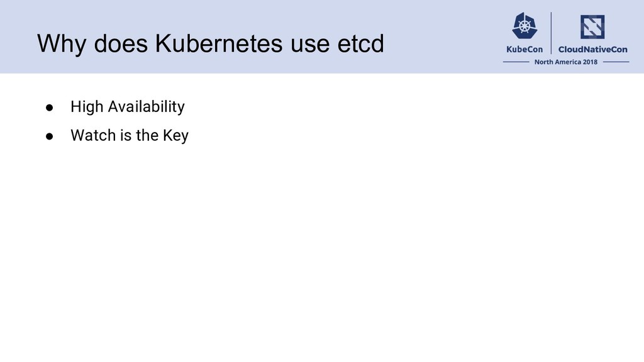Click the words is the in second bullet
Screen dimensions: 644x362
point(140,135)
